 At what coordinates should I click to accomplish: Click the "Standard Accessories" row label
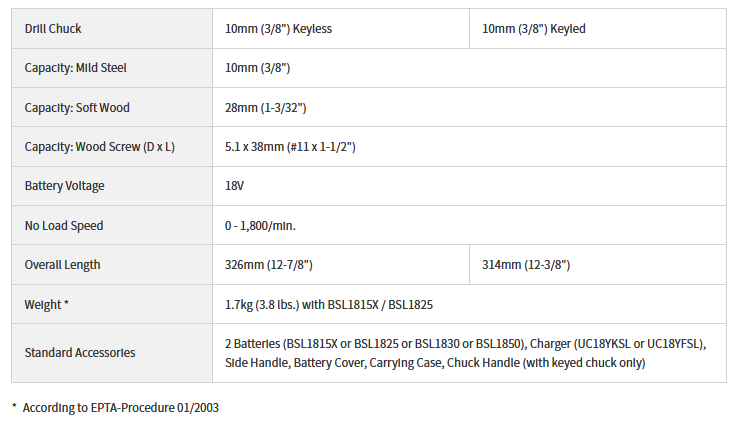[80, 352]
